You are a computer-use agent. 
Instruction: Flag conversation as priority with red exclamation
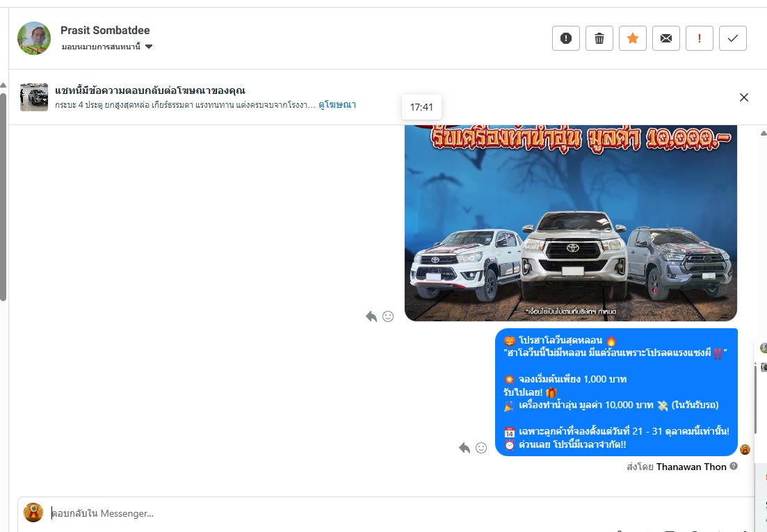[x=699, y=38]
